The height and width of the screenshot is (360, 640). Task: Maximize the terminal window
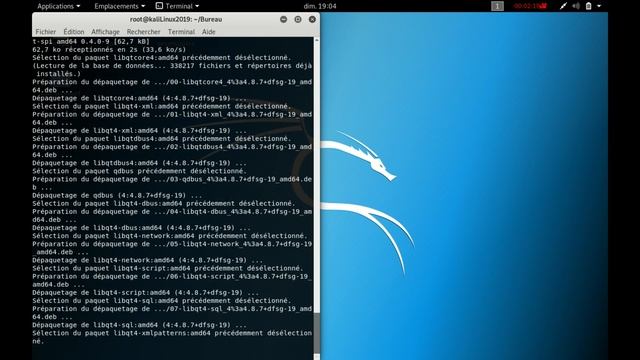coord(298,19)
